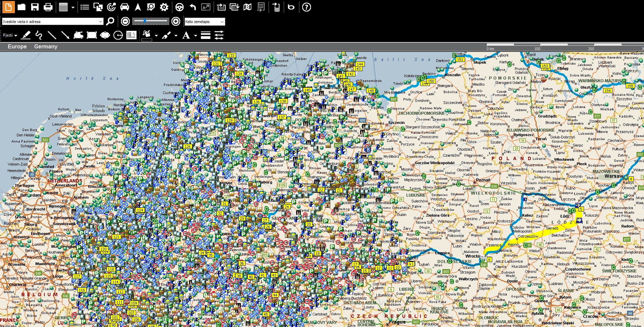The width and height of the screenshot is (644, 327).
Task: Open the target locate icon
Action: [111, 7]
